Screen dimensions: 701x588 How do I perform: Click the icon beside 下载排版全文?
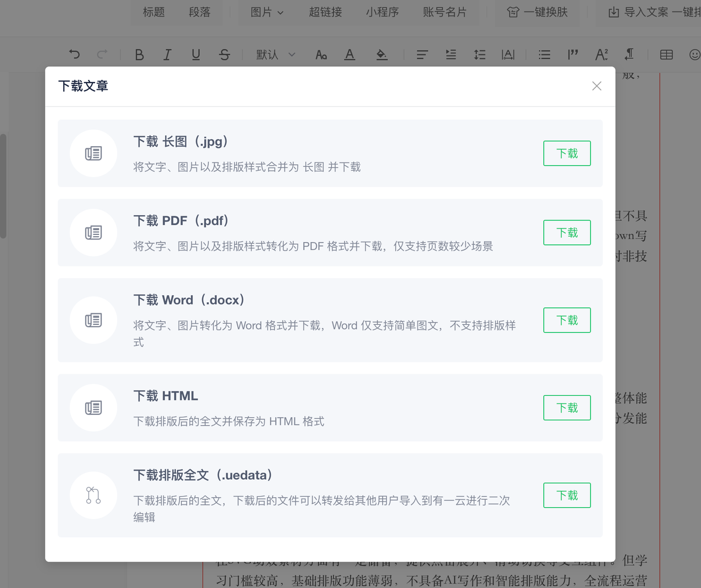[x=93, y=495]
